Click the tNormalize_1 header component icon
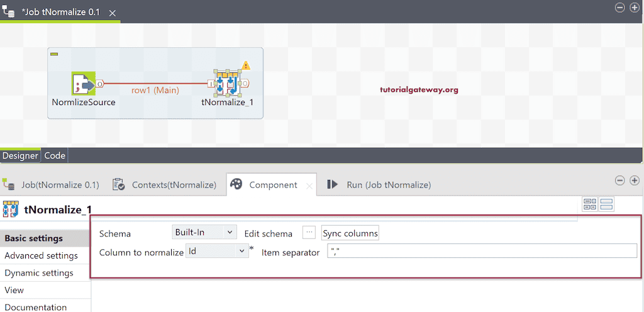The width and height of the screenshot is (644, 312). pyautogui.click(x=10, y=209)
